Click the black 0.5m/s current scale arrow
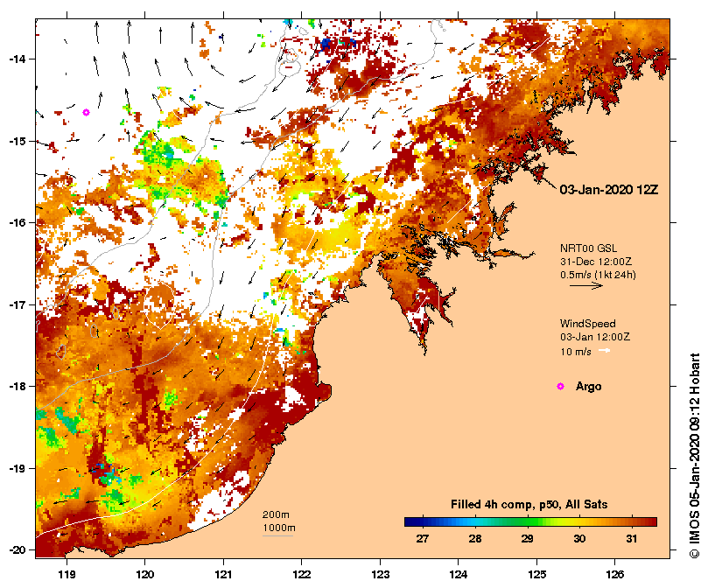The image size is (708, 588). pos(586,285)
